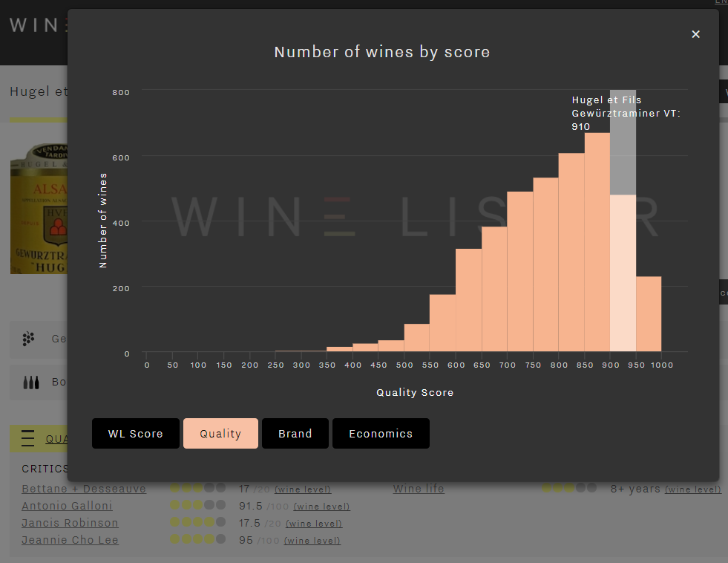Click the highlighted 900-950 histogram bar
The width and height of the screenshot is (728, 563).
pyautogui.click(x=623, y=273)
